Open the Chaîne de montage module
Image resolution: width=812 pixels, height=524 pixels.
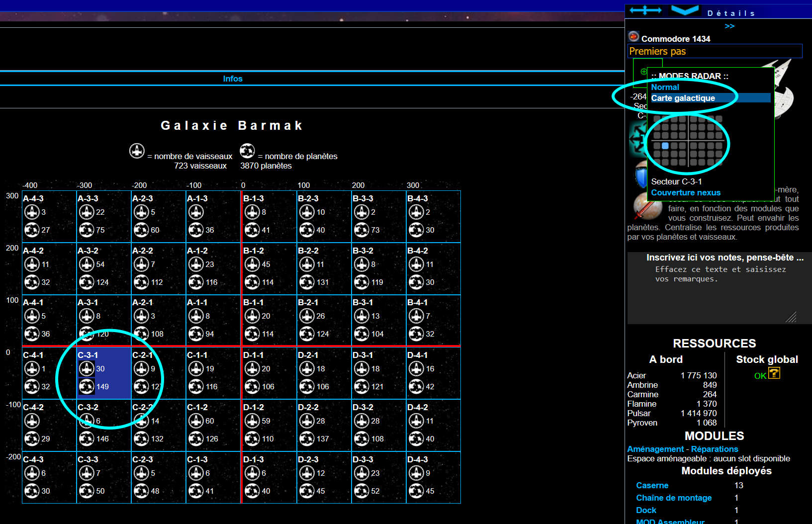673,498
